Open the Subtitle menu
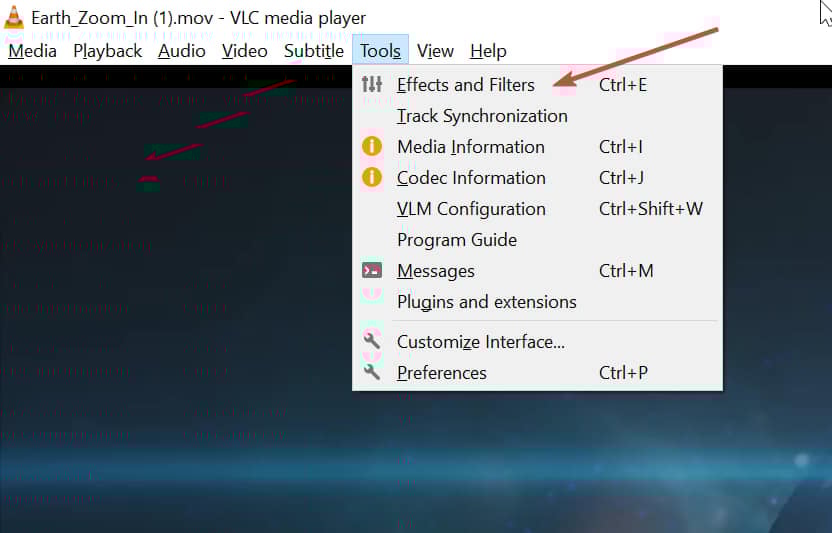Image resolution: width=832 pixels, height=533 pixels. 314,51
